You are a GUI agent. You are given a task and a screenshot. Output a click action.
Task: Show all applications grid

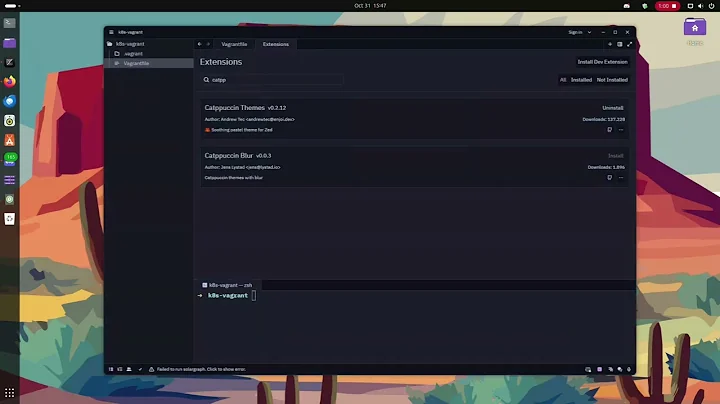pyautogui.click(x=10, y=393)
